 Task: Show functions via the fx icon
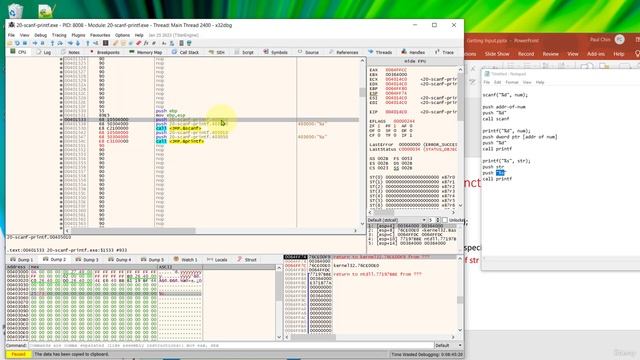pyautogui.click(x=146, y=43)
